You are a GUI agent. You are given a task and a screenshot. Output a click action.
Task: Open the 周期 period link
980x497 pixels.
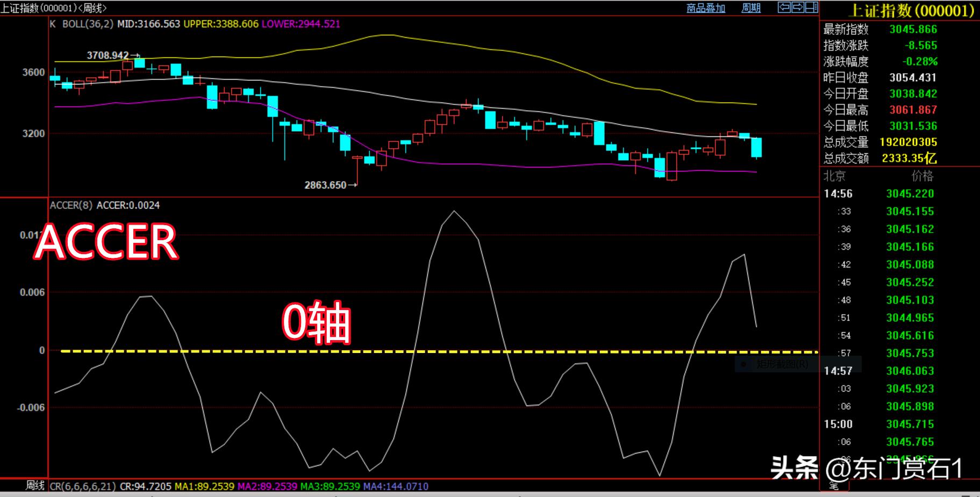(x=751, y=8)
